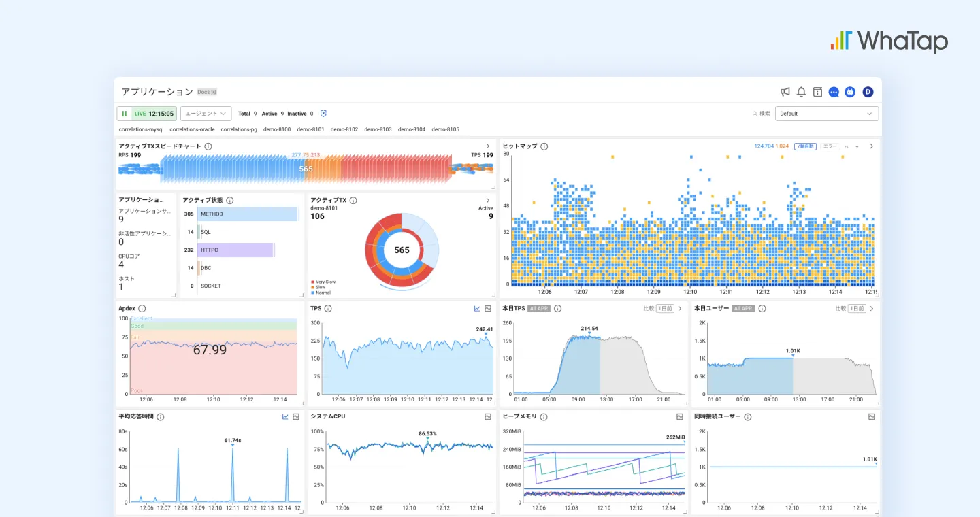
Task: Toggle the Normal legend item
Action: coord(321,293)
